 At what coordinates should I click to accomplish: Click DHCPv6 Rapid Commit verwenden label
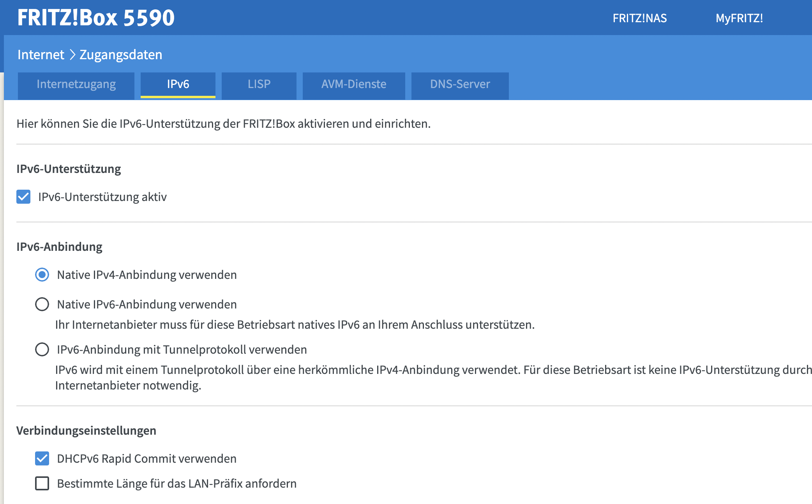tap(147, 459)
